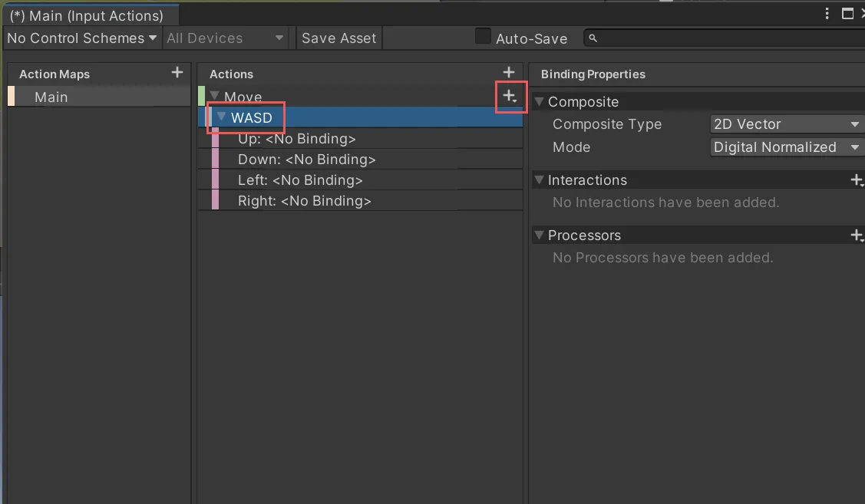Image resolution: width=865 pixels, height=504 pixels.
Task: Select the Main (Input Actions) tab
Action: (87, 15)
